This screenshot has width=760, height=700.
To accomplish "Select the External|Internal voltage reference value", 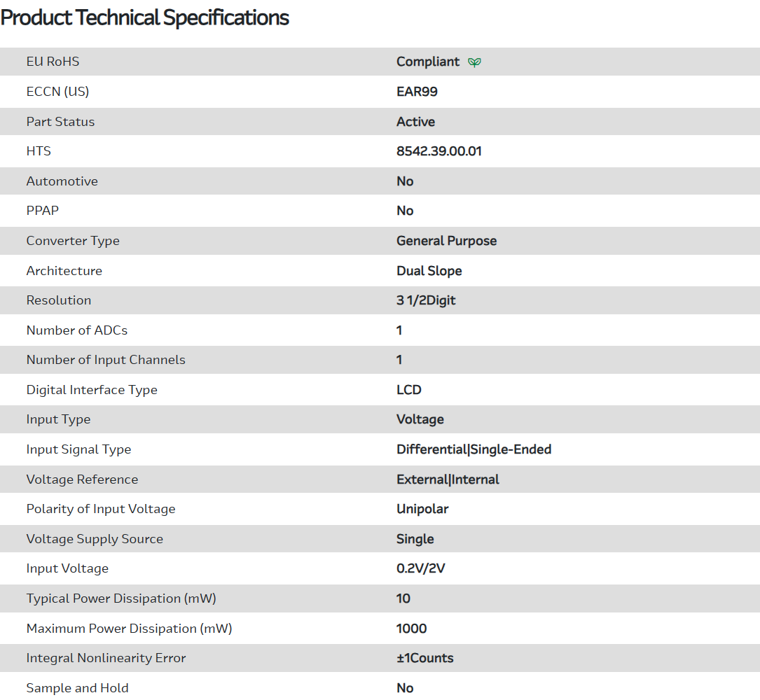I will tap(448, 479).
